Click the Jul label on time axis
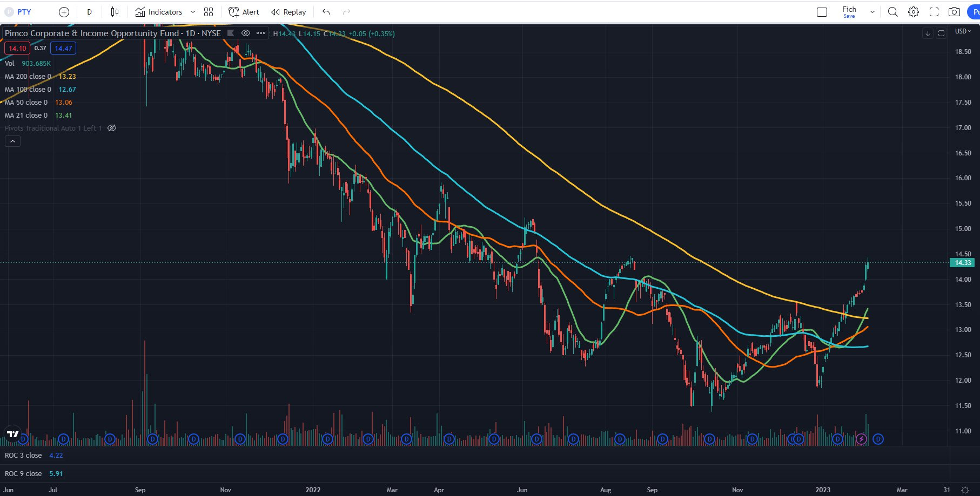Screen dimensions: 980x496 pyautogui.click(x=53, y=490)
